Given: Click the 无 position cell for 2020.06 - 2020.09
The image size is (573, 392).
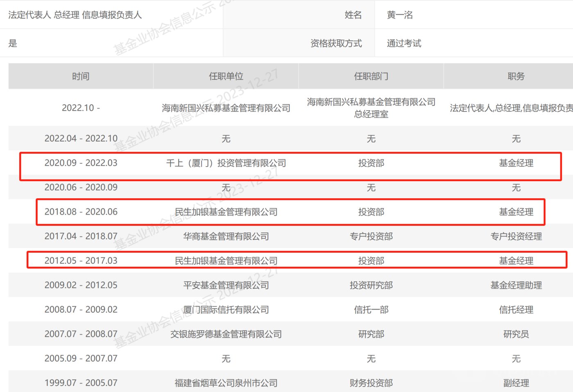Looking at the screenshot, I should pos(516,188).
